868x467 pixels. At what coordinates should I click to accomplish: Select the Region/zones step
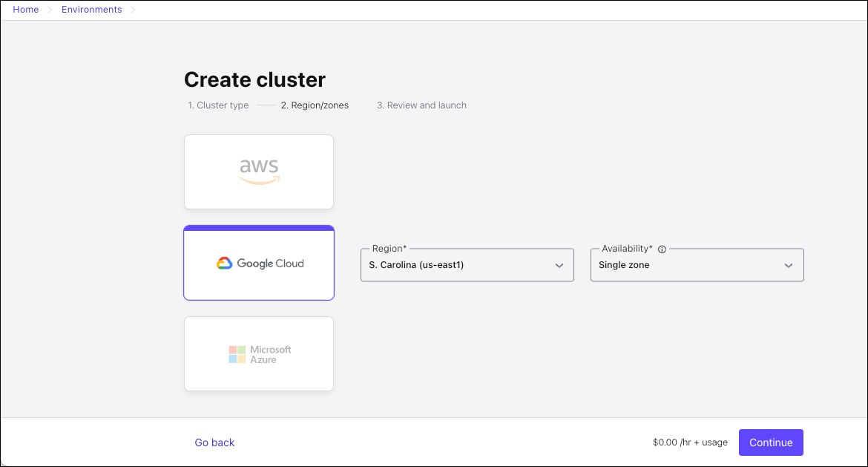coord(315,105)
